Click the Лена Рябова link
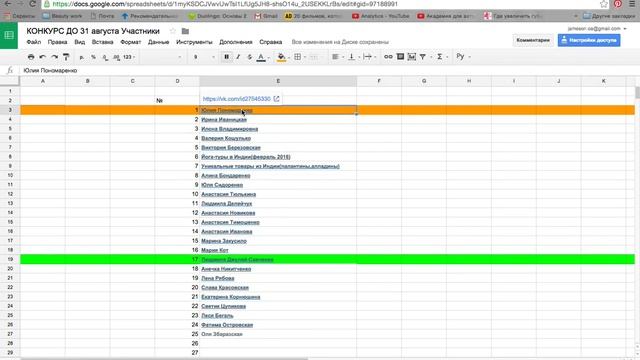This screenshot has height=360, width=640. pos(218,278)
